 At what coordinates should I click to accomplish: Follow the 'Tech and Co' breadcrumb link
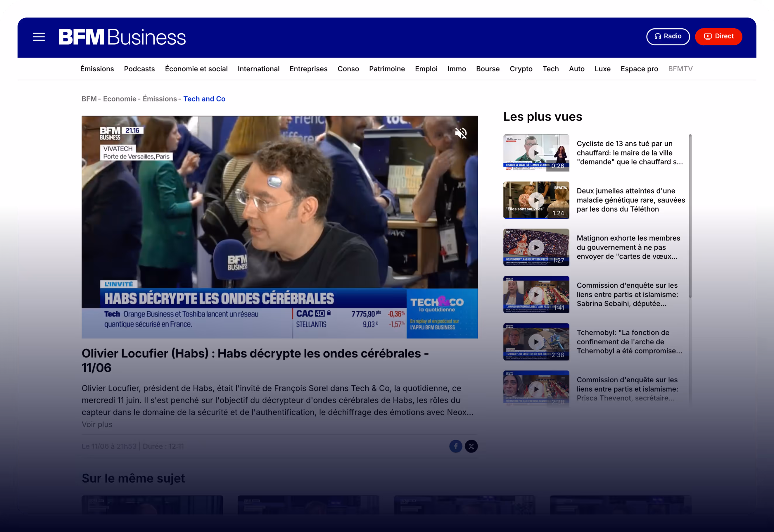click(x=204, y=99)
